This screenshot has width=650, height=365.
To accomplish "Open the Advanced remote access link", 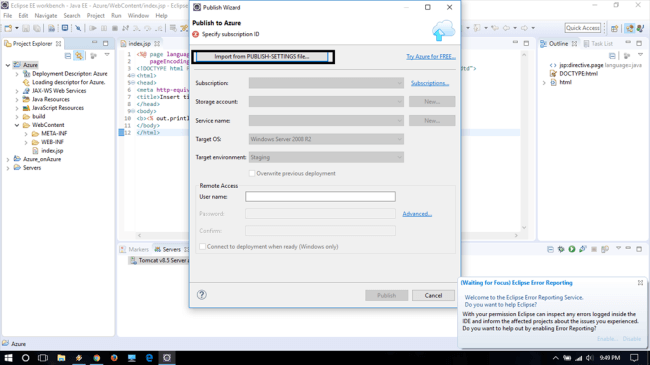I will tap(417, 214).
